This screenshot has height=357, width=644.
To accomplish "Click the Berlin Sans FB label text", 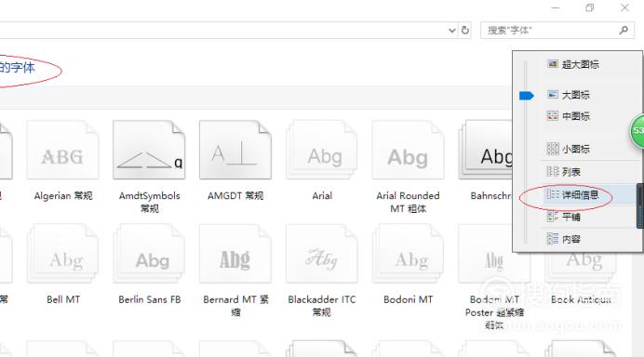I will click(x=150, y=299).
